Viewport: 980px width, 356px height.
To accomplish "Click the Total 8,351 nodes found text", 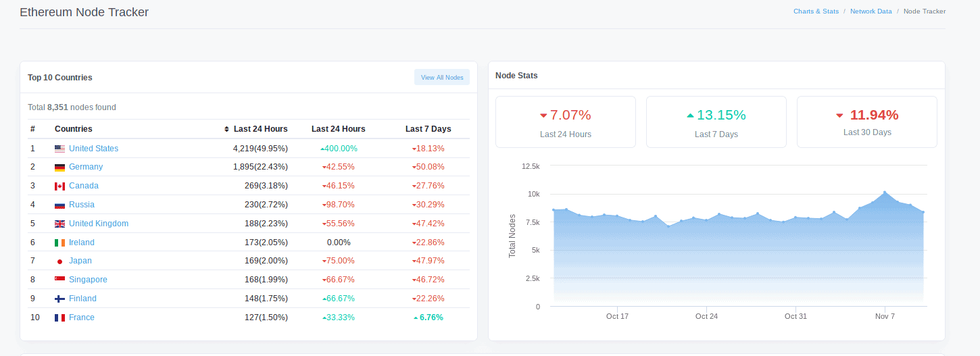I will tap(72, 107).
